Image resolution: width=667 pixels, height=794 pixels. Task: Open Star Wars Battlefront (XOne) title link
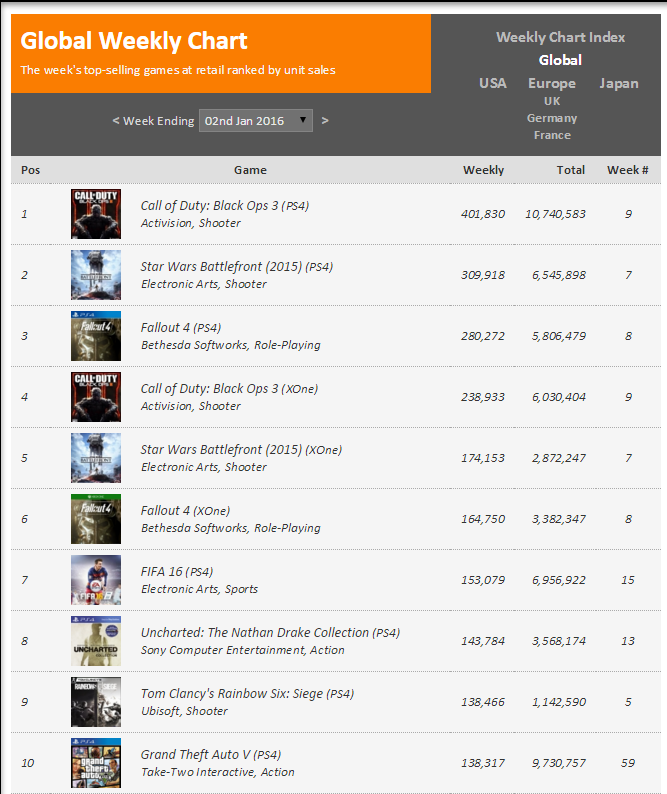tap(241, 450)
